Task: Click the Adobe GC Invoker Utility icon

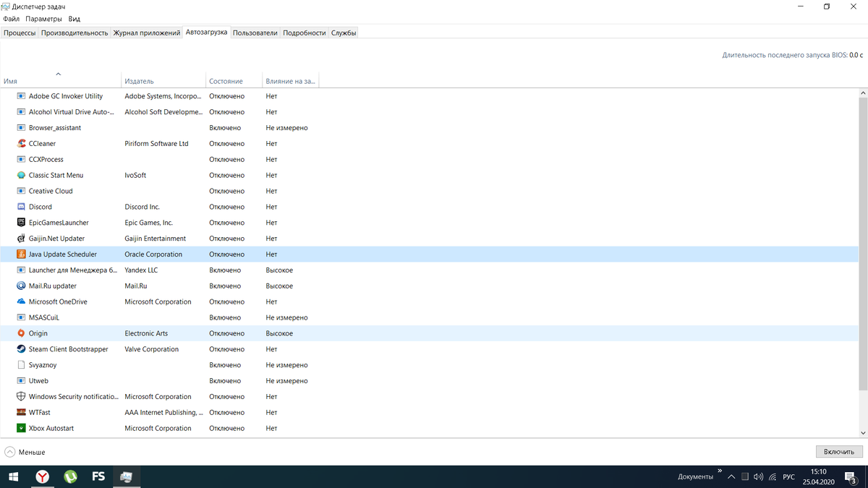Action: [x=21, y=96]
